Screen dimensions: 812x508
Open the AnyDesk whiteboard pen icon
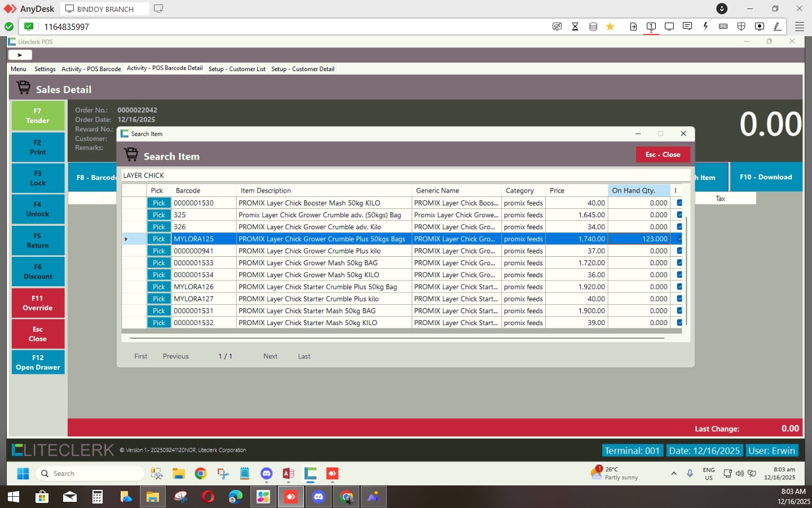click(777, 27)
